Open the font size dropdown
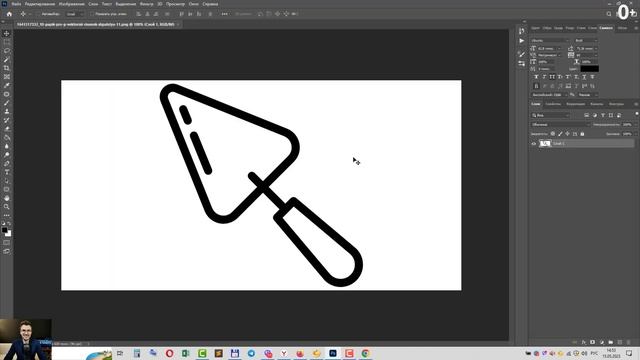The width and height of the screenshot is (640, 360). (x=550, y=49)
